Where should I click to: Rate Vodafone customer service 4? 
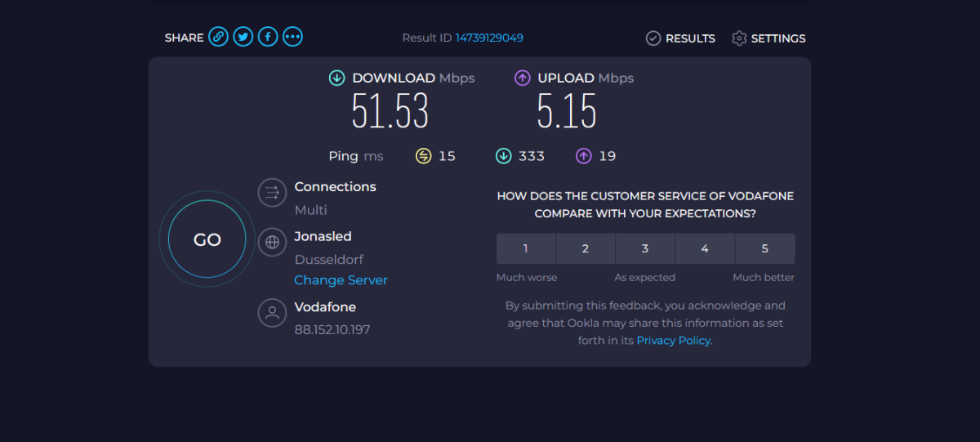705,248
